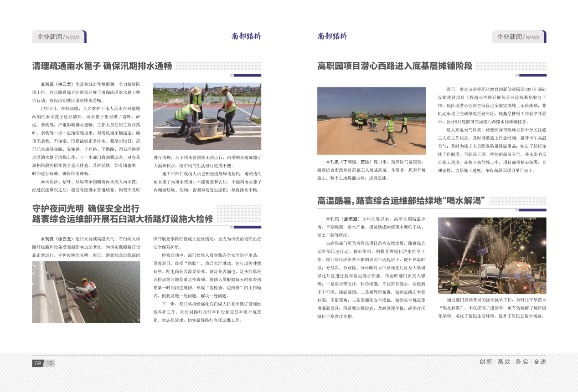Click the right page 企业新闻/NEWS section tab
Viewport: 578px width, 392px height.
coord(519,37)
